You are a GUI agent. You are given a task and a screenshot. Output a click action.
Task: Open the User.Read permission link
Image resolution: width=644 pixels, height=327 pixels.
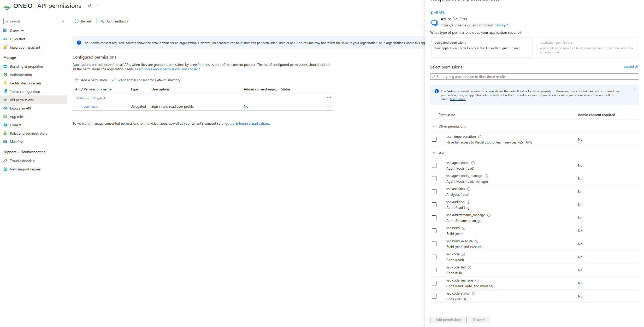click(90, 107)
